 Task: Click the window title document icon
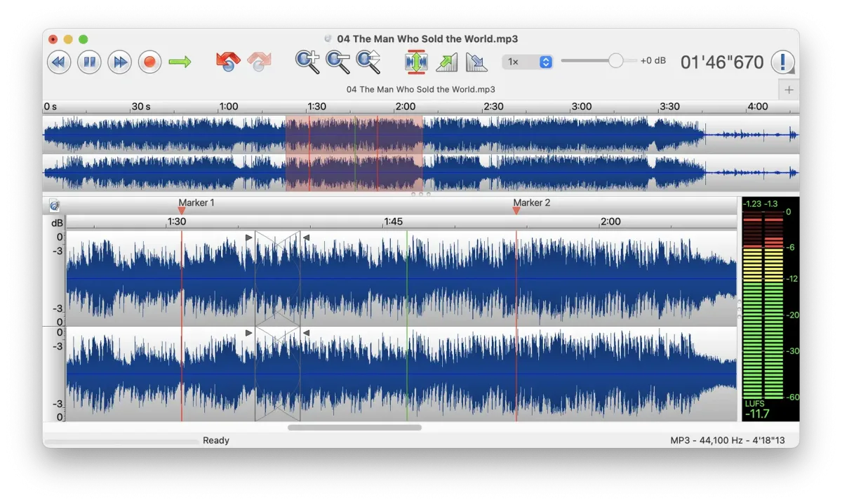click(328, 39)
